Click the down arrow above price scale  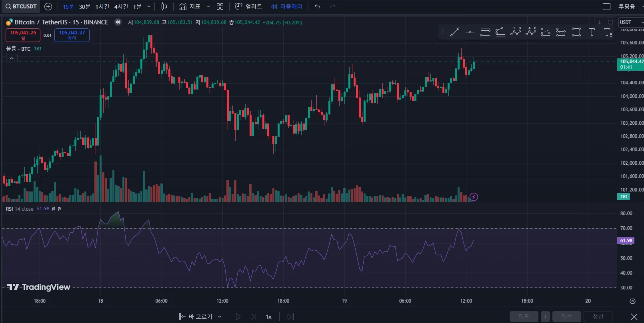599,22
